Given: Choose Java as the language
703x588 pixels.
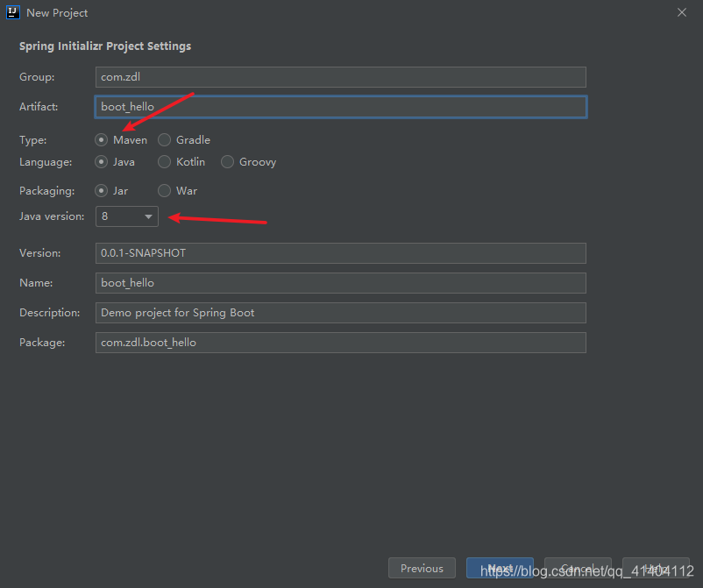Looking at the screenshot, I should [x=115, y=162].
